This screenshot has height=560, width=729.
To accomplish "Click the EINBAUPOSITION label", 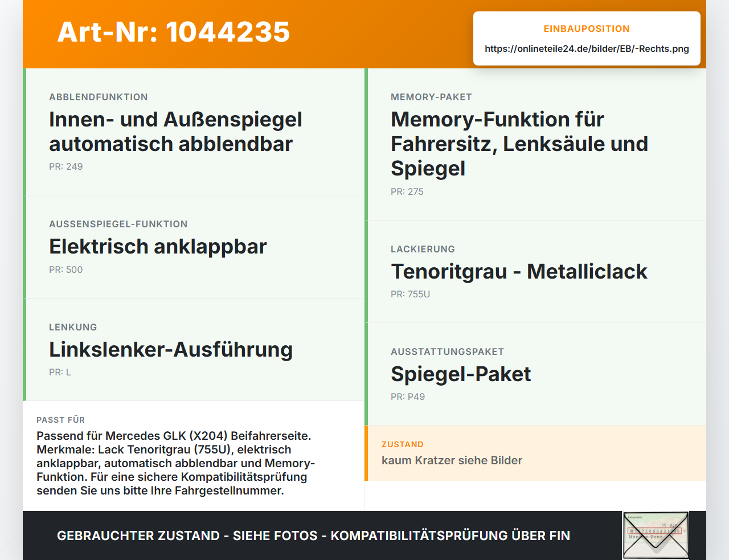I will click(x=587, y=28).
